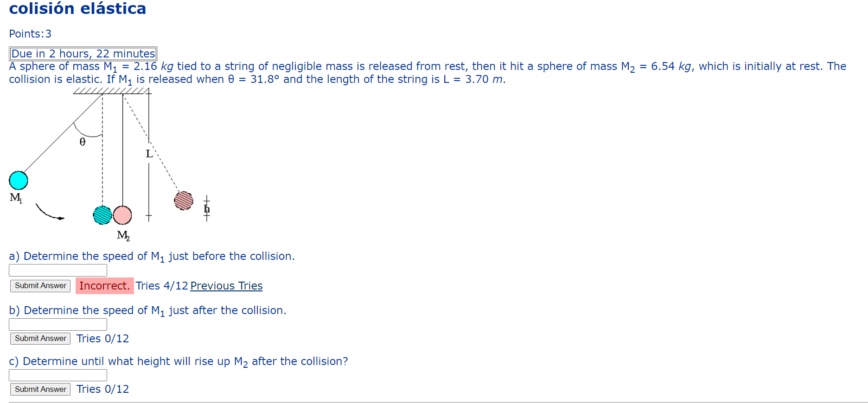
Task: Select the part c question text
Action: [x=178, y=361]
